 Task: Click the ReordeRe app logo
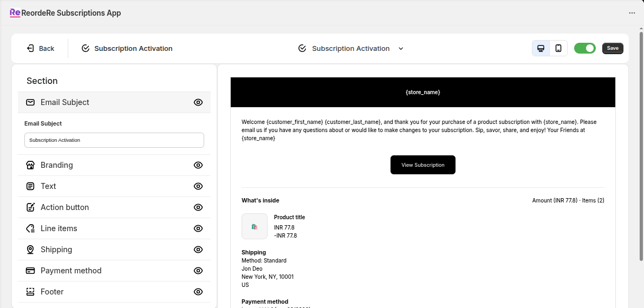15,13
